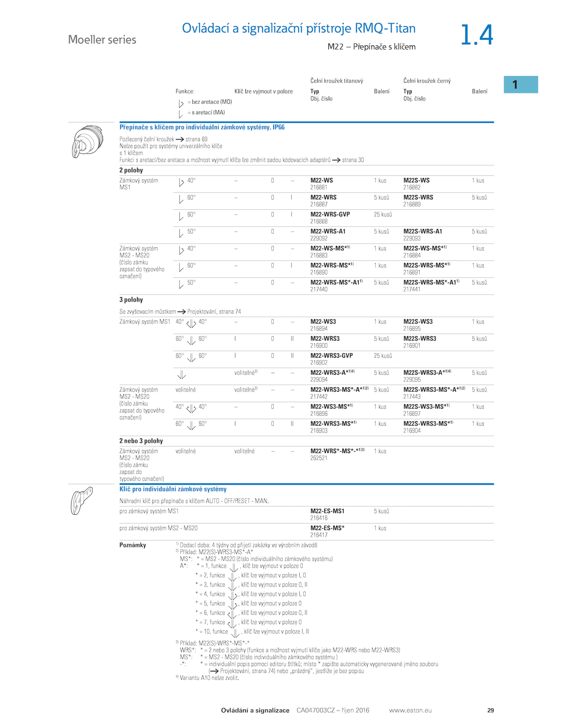Select order number 216888

point(319,221)
